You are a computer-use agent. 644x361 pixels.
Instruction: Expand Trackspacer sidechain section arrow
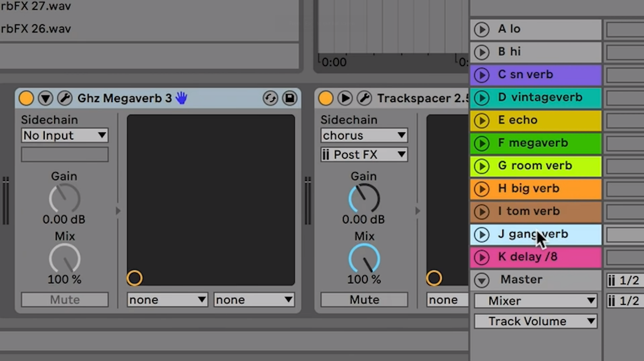click(418, 211)
